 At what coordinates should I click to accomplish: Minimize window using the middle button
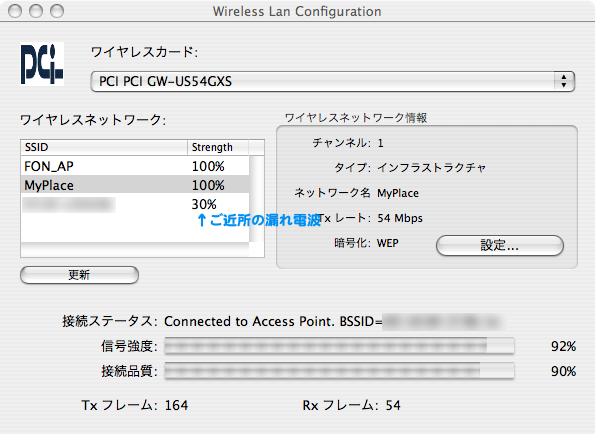coord(36,11)
